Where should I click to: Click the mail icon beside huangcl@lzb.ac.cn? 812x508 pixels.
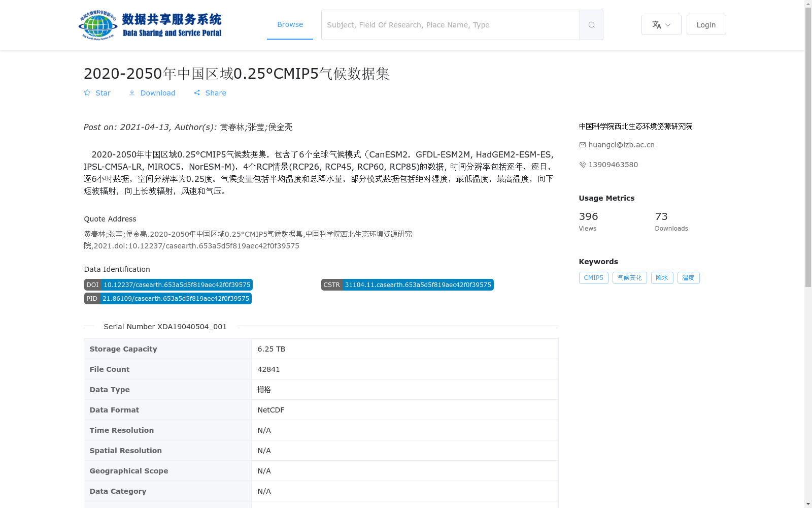(x=583, y=145)
